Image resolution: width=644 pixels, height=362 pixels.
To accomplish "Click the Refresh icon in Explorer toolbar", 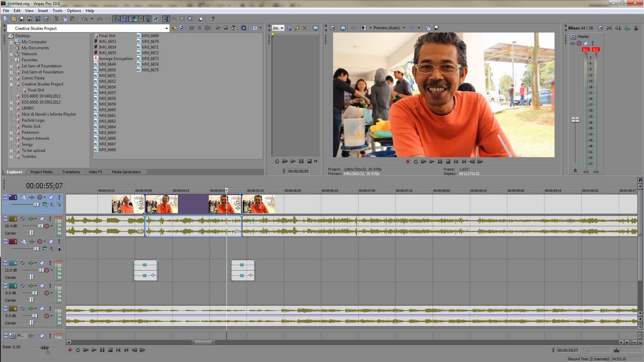I will tap(182, 28).
